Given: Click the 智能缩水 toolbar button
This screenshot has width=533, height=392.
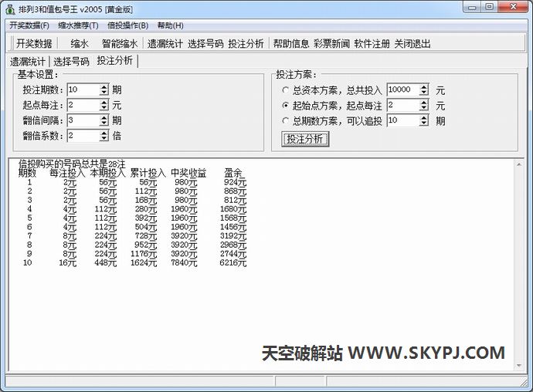Looking at the screenshot, I should point(120,44).
